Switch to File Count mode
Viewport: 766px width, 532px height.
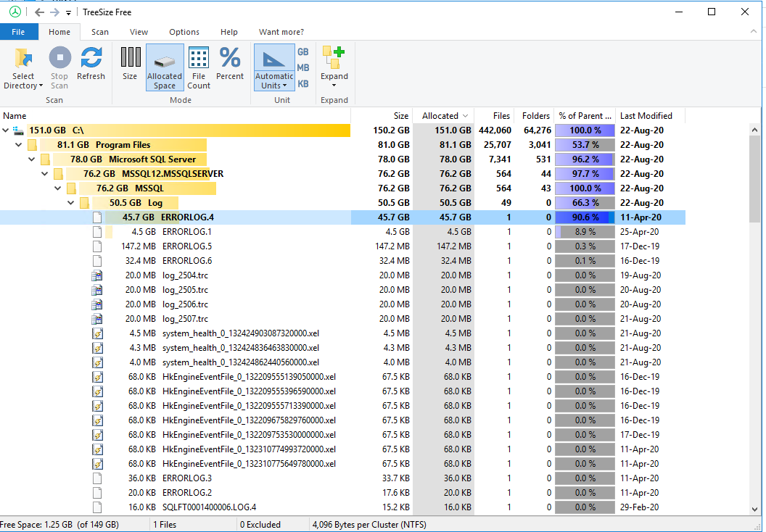click(199, 67)
